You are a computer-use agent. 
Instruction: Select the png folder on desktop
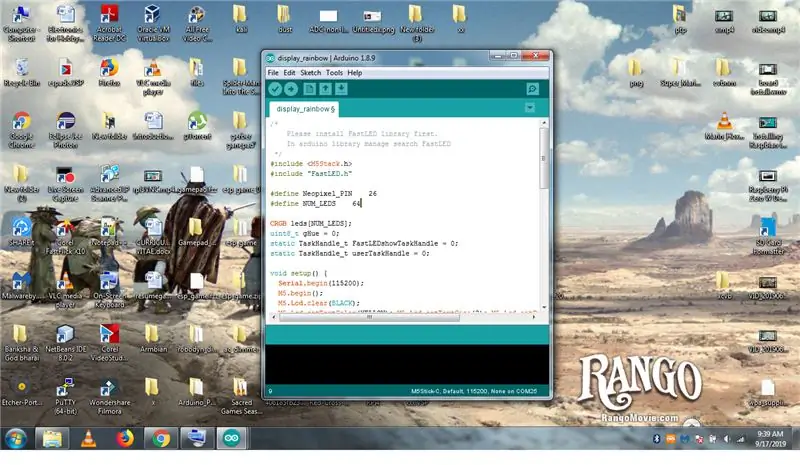(x=636, y=72)
